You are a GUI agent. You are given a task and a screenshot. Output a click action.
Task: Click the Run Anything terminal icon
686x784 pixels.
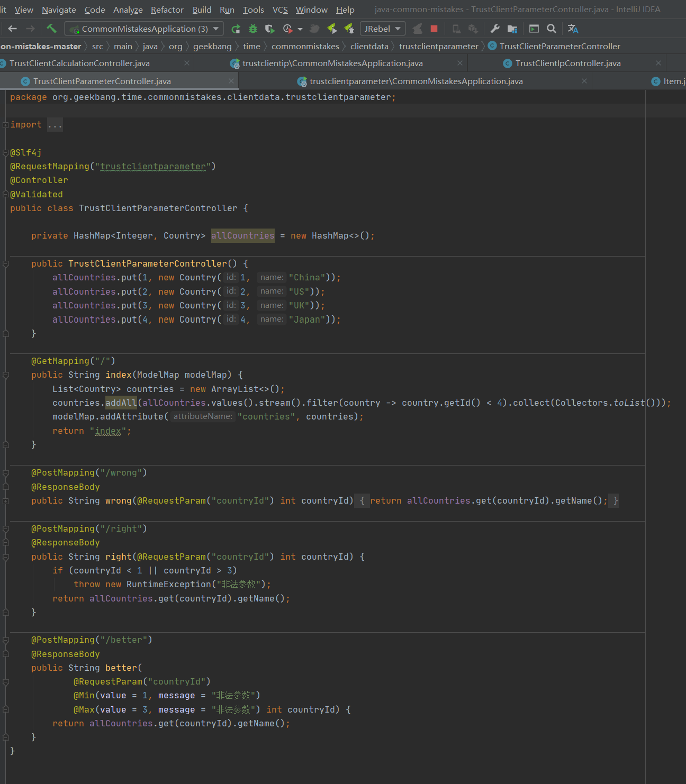click(x=534, y=29)
